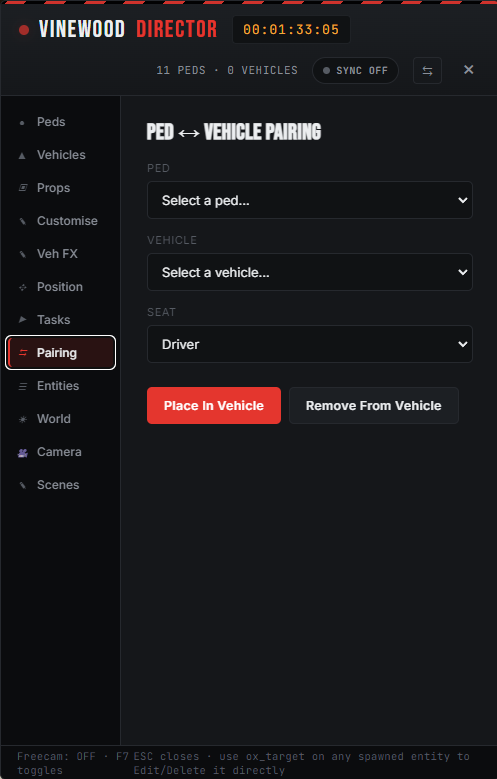Viewport: 497px width, 779px height.
Task: Click the red recording dot icon
Action: click(24, 30)
